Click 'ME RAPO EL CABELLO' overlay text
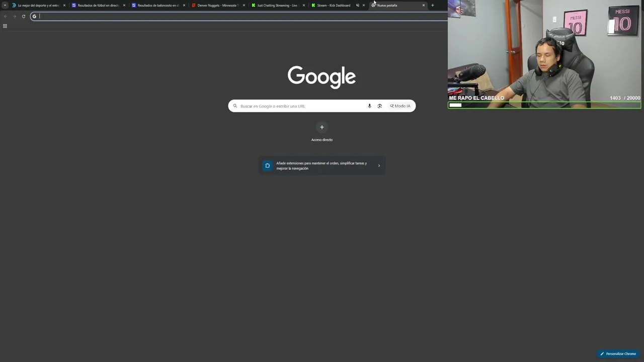 [x=476, y=98]
